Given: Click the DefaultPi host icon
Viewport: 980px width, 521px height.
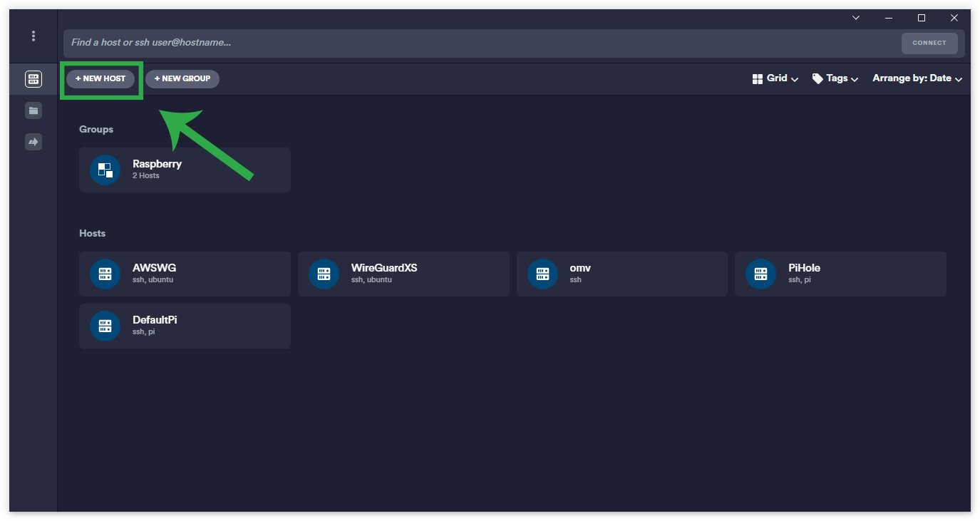Looking at the screenshot, I should (x=105, y=326).
